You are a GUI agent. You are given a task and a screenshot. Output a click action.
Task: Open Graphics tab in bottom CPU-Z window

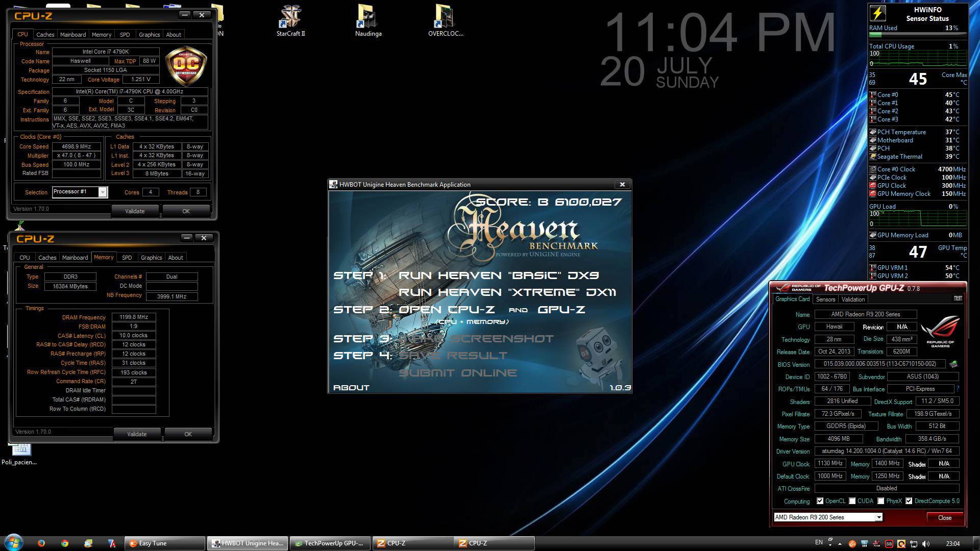pyautogui.click(x=151, y=258)
